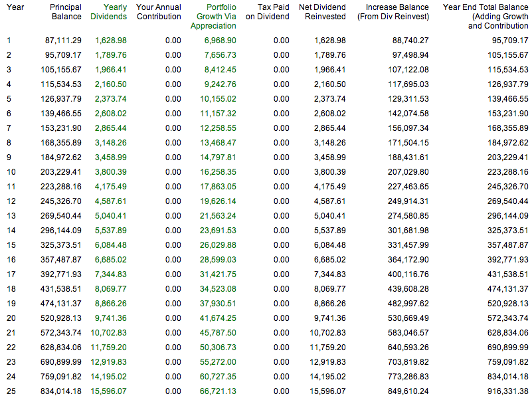Select year 14 Net Dividend Reinvested 5,537.89

tap(330, 230)
